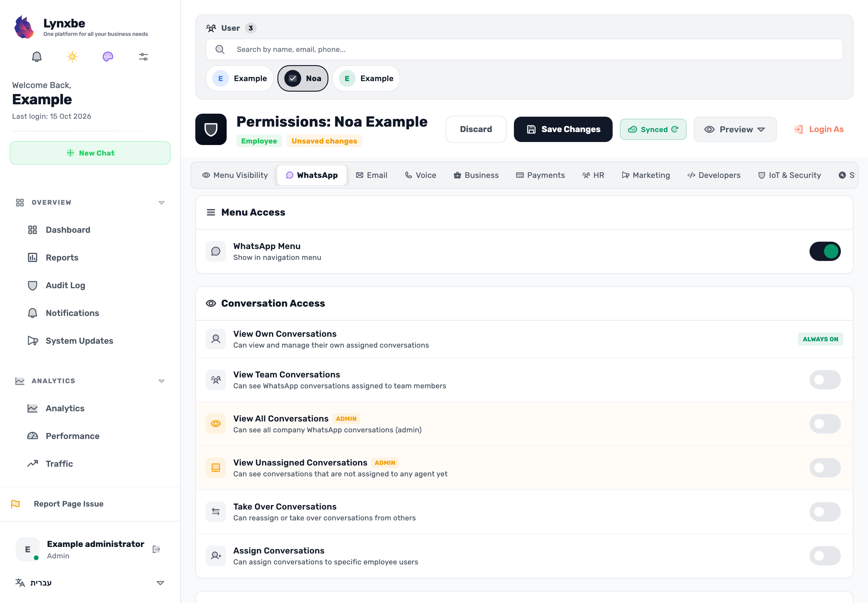Click the Performance gauge icon
Screen dimensions: 868x603
(33, 436)
